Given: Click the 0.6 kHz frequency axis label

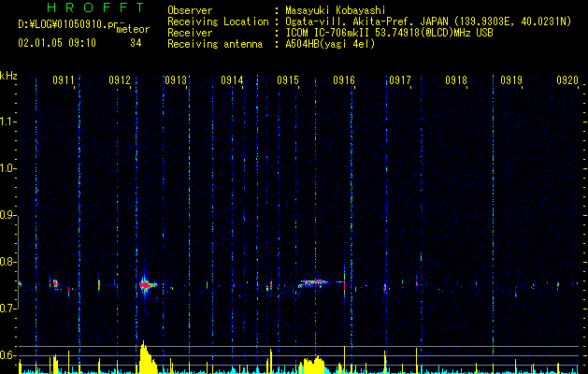Looking at the screenshot, I should [x=7, y=355].
